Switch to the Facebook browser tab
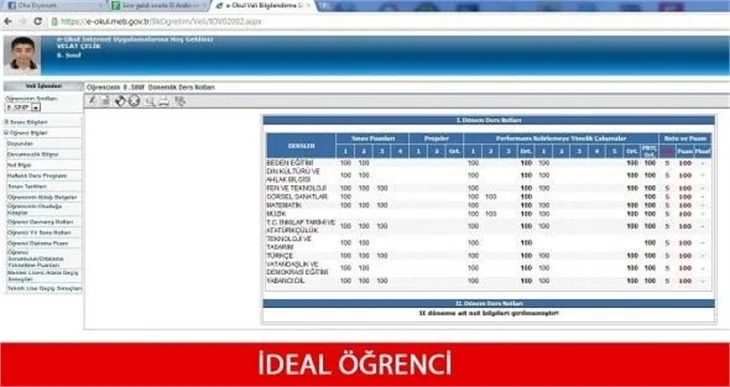The height and width of the screenshot is (387, 730). point(54,6)
